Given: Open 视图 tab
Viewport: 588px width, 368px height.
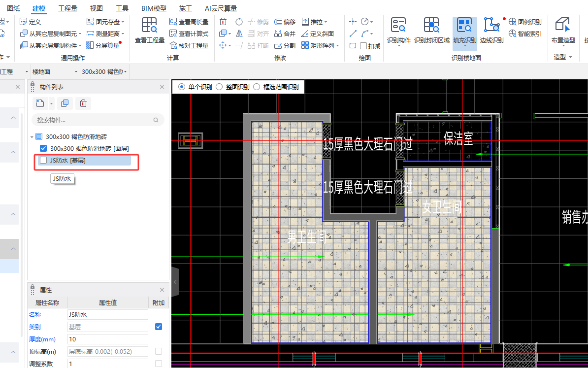Looking at the screenshot, I should (x=97, y=8).
